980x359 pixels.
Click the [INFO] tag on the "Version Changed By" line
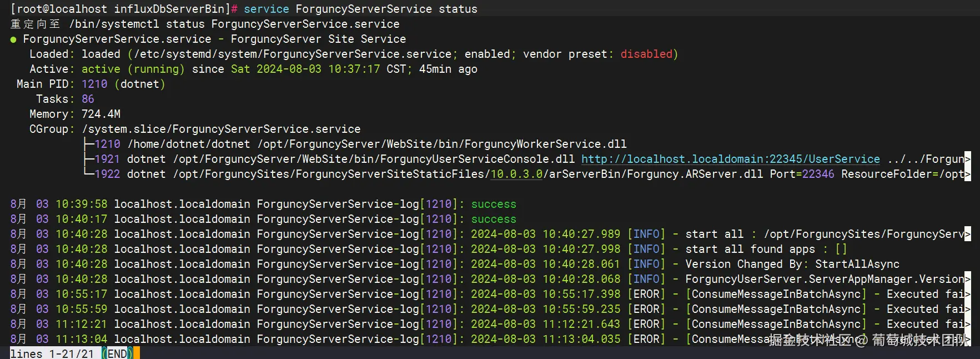tap(646, 264)
